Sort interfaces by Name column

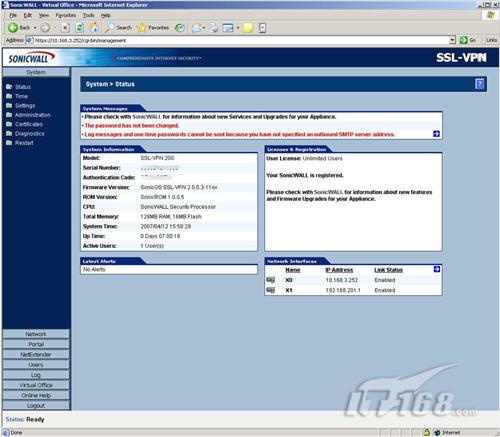pos(293,270)
